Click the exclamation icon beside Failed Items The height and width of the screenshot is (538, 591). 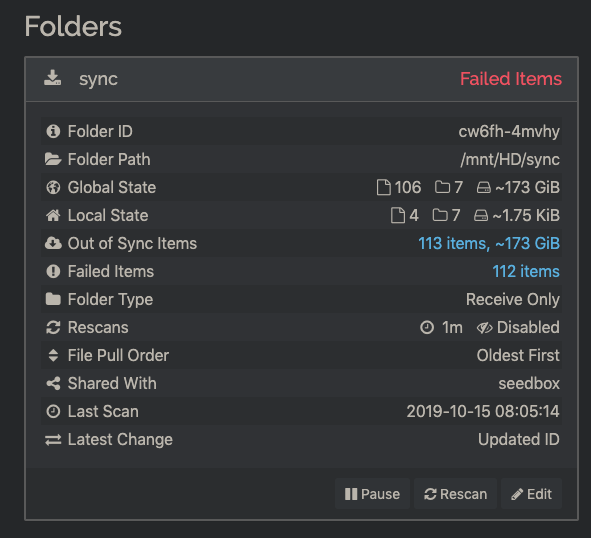click(x=53, y=271)
